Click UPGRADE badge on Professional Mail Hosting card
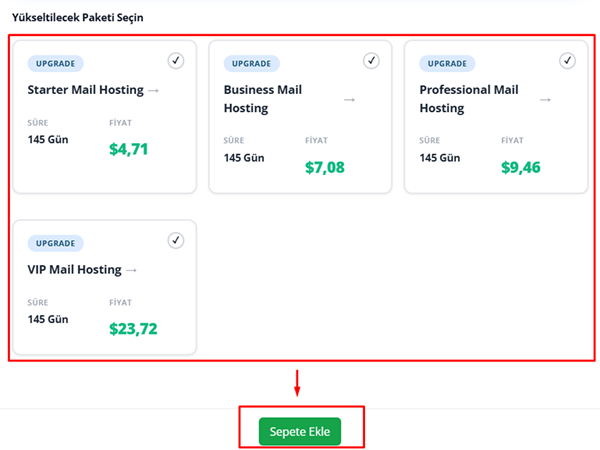The image size is (600, 450). (x=447, y=63)
